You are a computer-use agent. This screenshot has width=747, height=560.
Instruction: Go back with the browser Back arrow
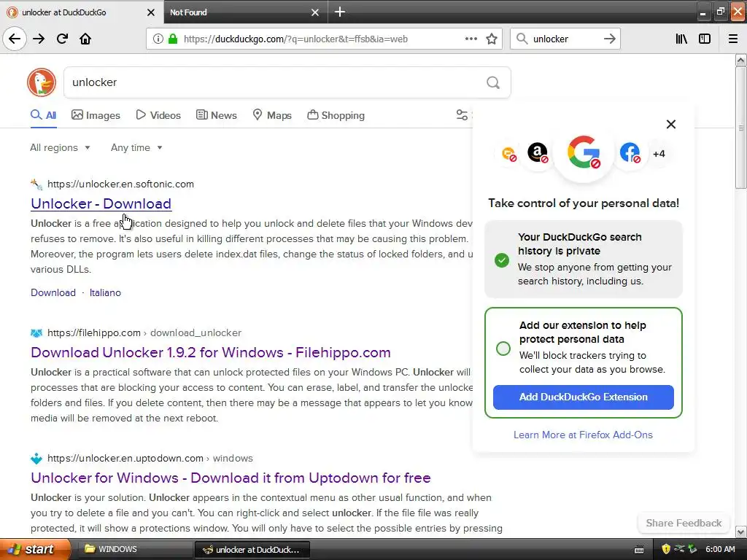tap(15, 39)
